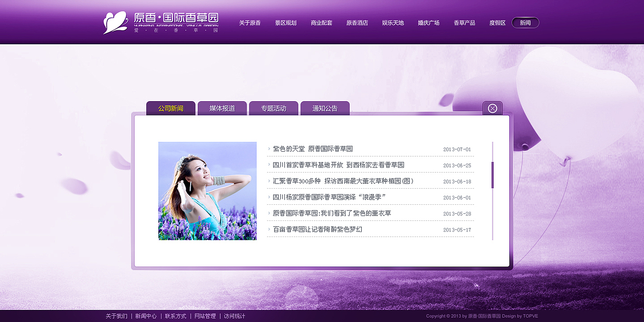The width and height of the screenshot is (644, 322).
Task: Click the highlighted 新闻 navigation button
Action: [525, 23]
